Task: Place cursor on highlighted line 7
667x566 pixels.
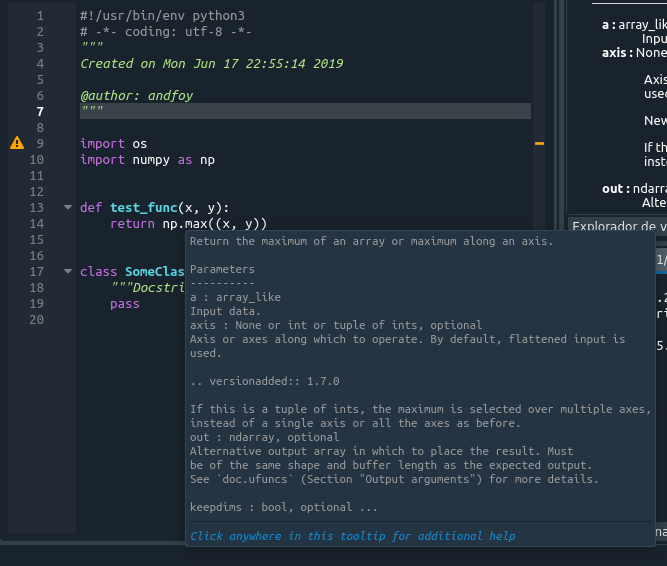Action: pyautogui.click(x=300, y=111)
